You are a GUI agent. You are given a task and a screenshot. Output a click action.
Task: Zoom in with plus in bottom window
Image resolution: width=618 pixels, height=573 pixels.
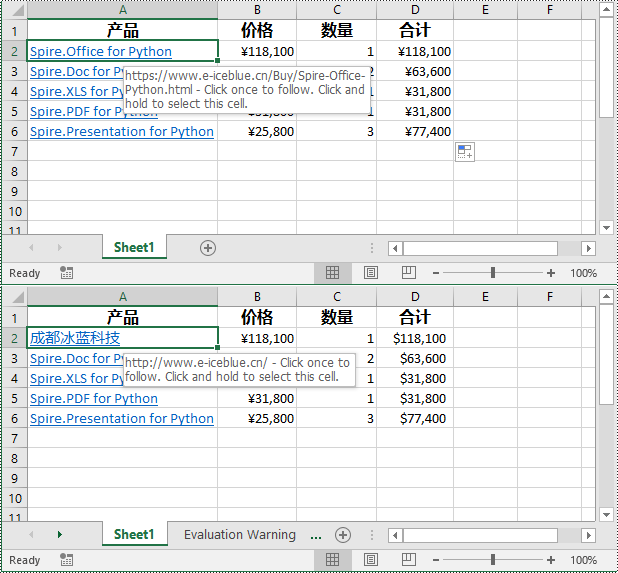pyautogui.click(x=551, y=560)
